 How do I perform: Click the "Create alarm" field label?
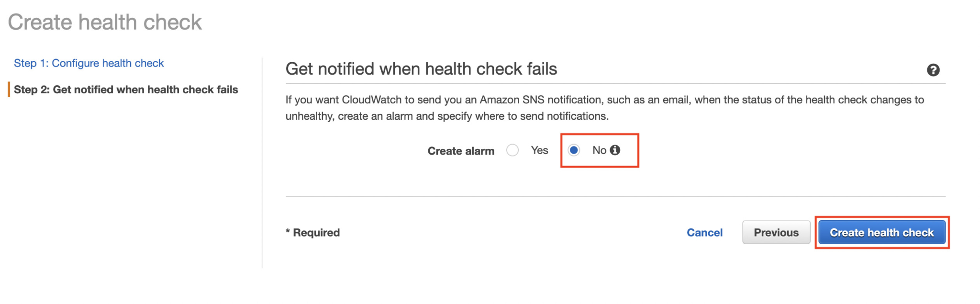point(461,151)
